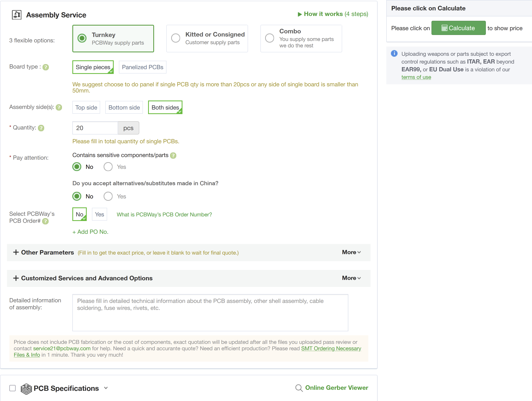Click the Assembly Service robot-arm icon
This screenshot has width=532, height=401.
tap(17, 15)
